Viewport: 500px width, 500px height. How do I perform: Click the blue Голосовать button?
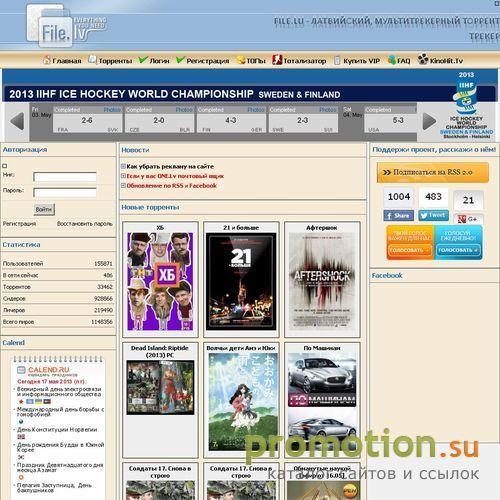pyautogui.click(x=458, y=250)
